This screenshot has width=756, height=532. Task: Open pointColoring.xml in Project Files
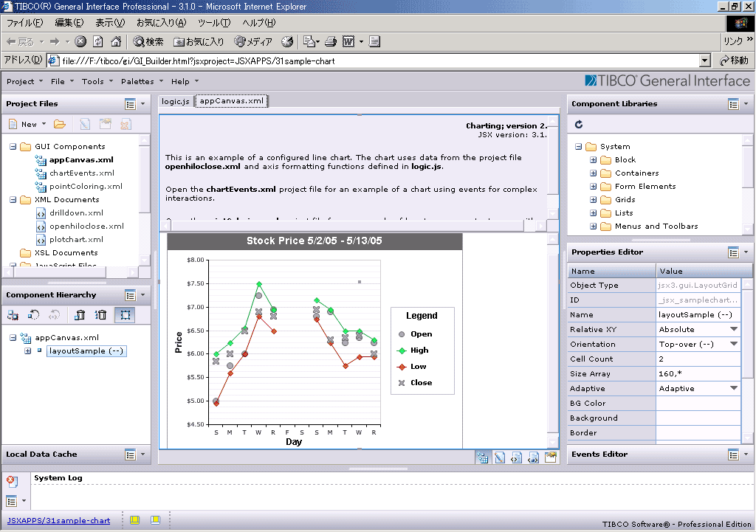(x=86, y=187)
